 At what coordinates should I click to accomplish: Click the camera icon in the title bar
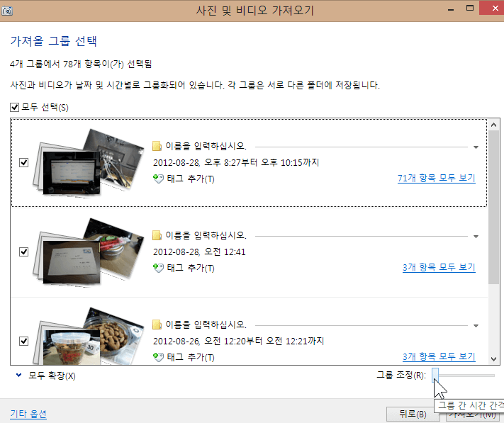[x=7, y=11]
